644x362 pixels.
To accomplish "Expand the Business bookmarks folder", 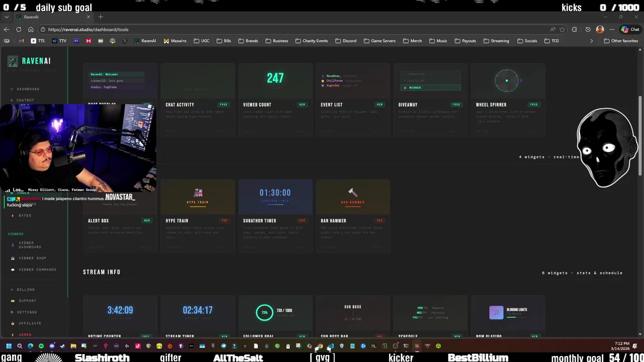I will [x=277, y=41].
